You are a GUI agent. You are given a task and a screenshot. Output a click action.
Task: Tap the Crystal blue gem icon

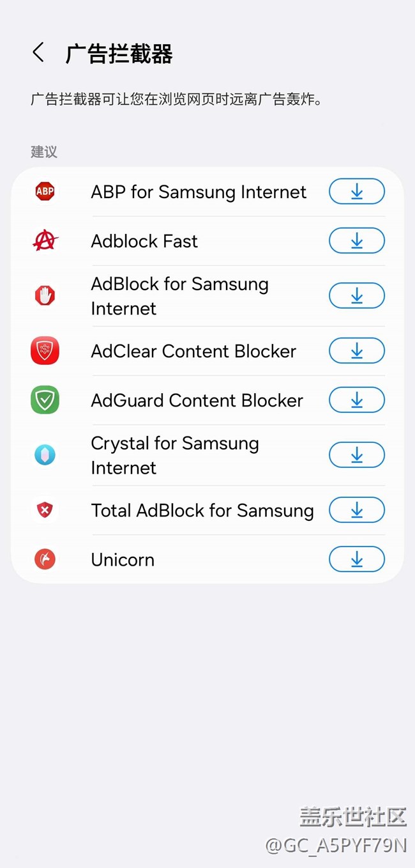click(45, 455)
